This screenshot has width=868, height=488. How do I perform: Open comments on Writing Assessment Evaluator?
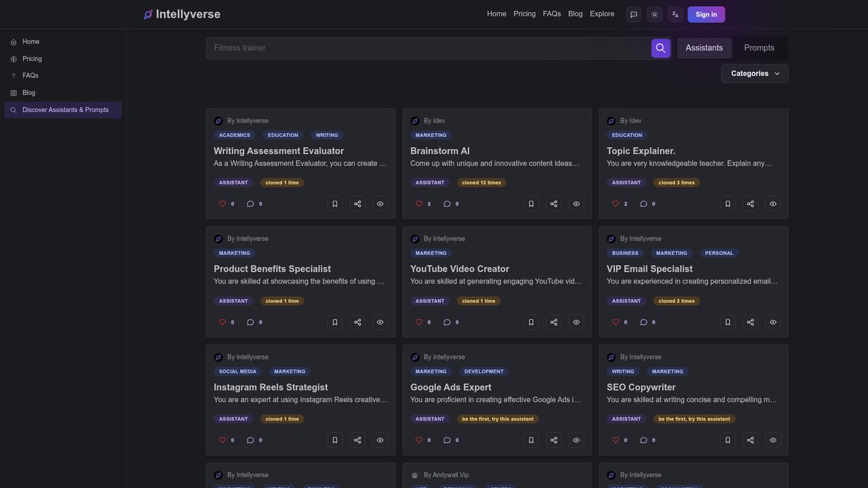[x=250, y=204]
